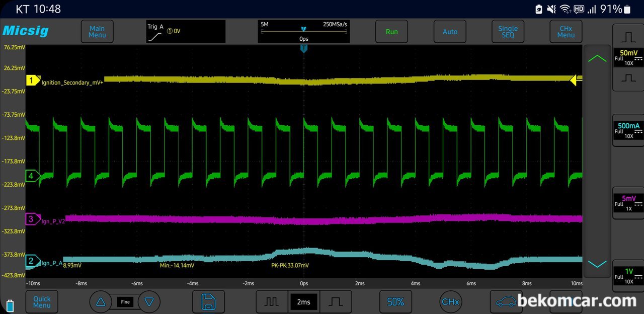
Task: Open the Quick Menu
Action: (x=42, y=302)
